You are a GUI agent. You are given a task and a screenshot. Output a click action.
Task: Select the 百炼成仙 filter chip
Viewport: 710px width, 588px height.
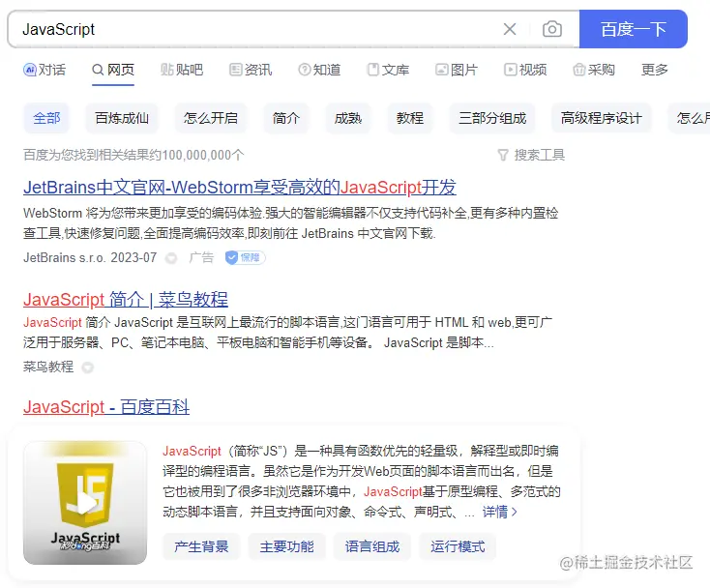coord(122,118)
